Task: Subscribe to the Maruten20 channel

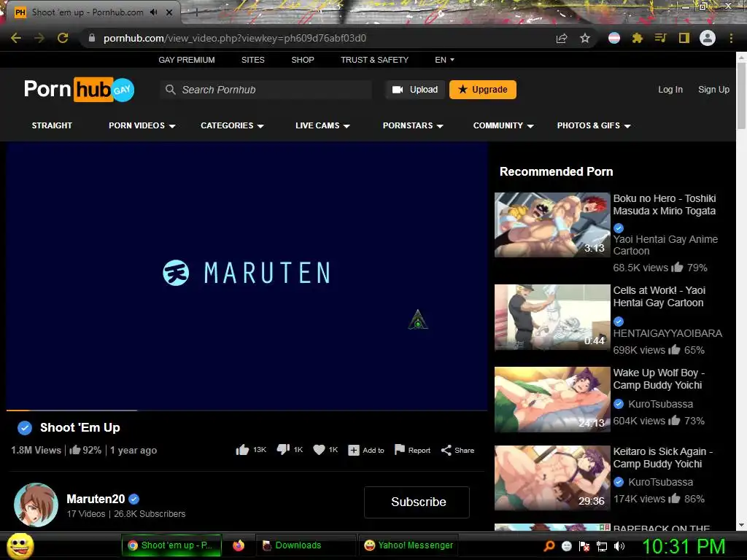Action: pos(417,502)
